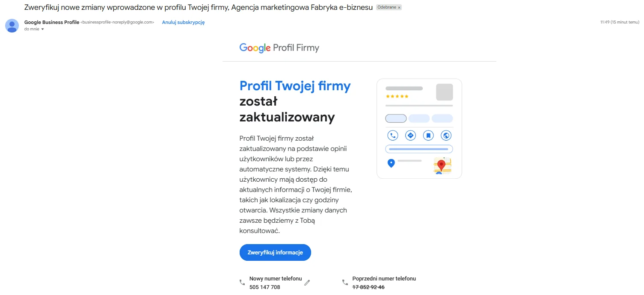Viewport: 644px width, 295px height.
Task: Click the outlined first pill in illustration
Action: coord(396,118)
